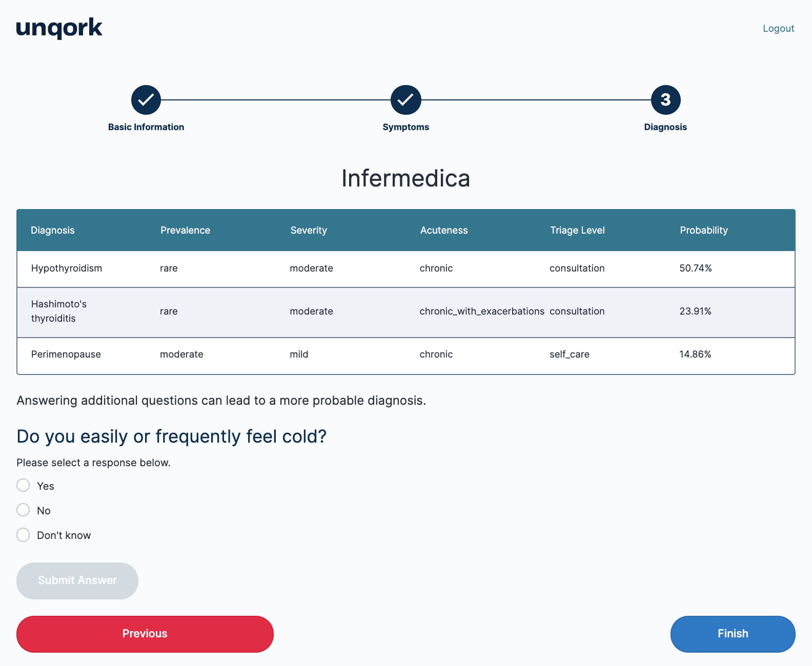Viewport: 812px width, 666px height.
Task: Select the Yes radio button
Action: tap(23, 485)
